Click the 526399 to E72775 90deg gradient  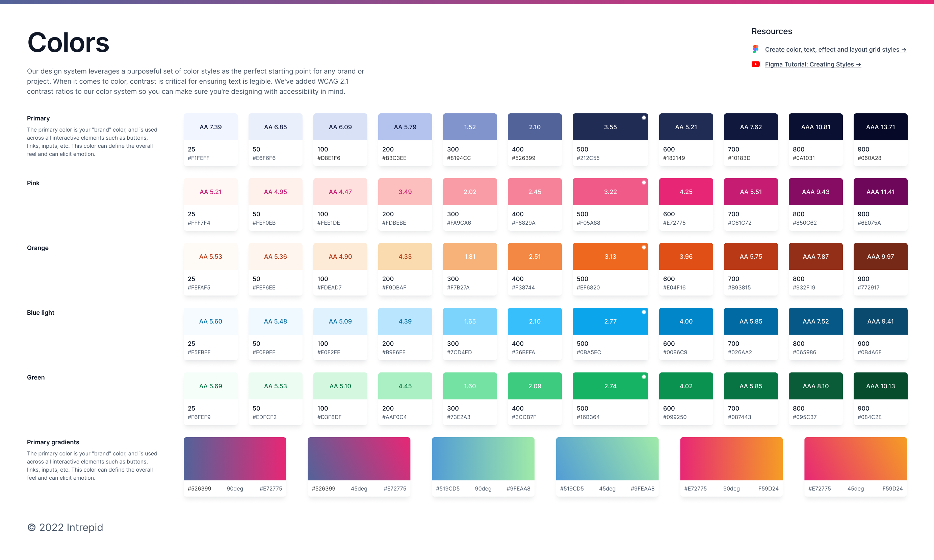coord(235,458)
